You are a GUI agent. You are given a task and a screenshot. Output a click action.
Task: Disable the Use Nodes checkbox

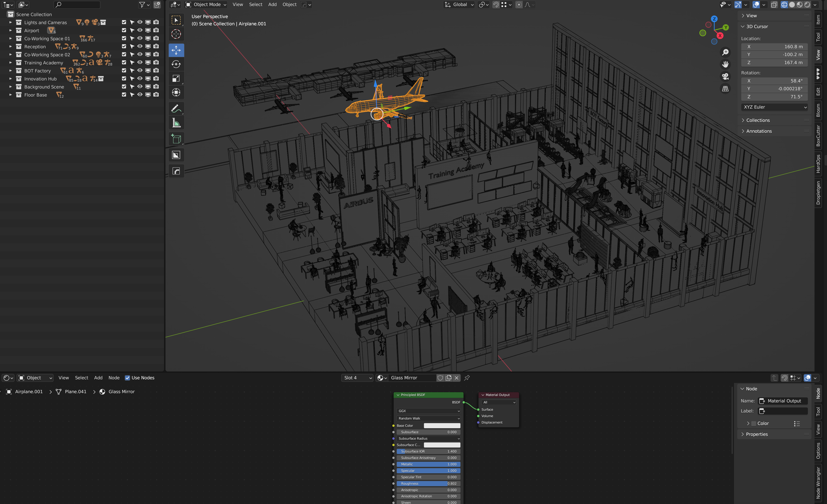coord(128,377)
